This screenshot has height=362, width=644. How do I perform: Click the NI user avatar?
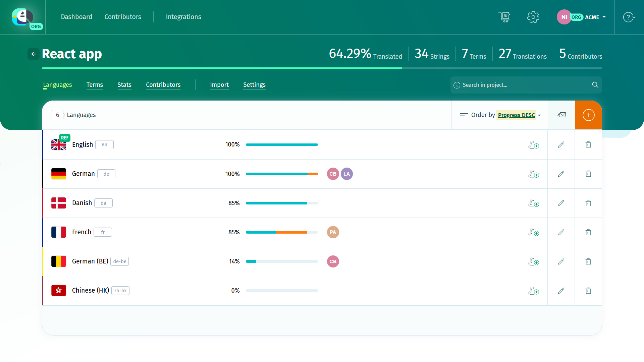tap(564, 17)
